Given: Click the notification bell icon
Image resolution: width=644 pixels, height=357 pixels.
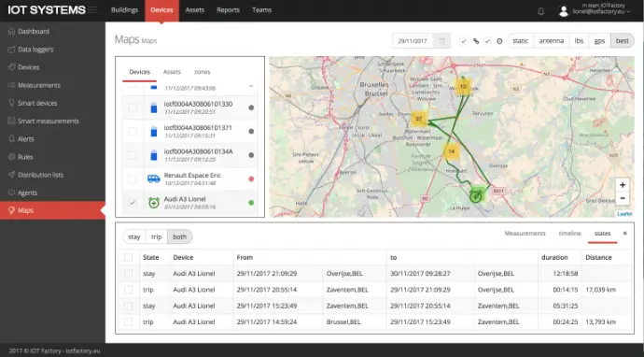Looking at the screenshot, I should pos(541,11).
